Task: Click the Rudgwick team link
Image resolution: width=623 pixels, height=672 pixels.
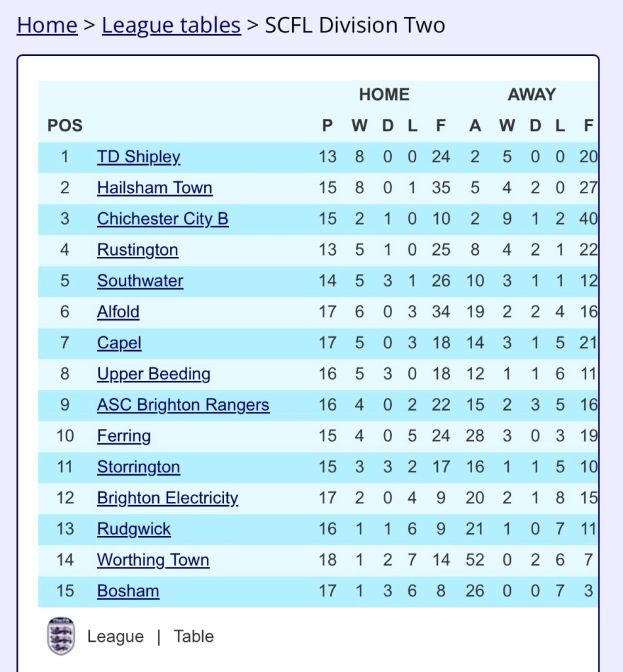Action: [134, 529]
